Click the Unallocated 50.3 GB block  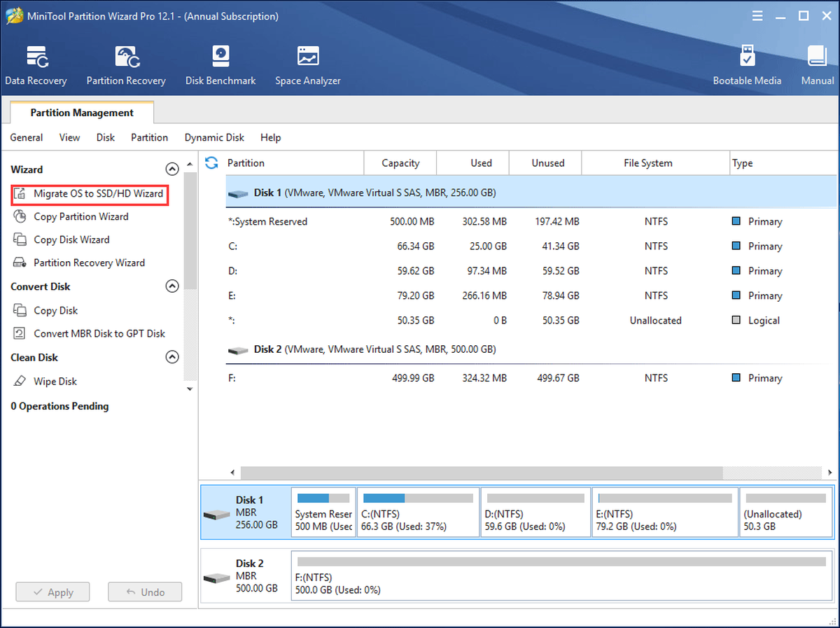(x=787, y=512)
